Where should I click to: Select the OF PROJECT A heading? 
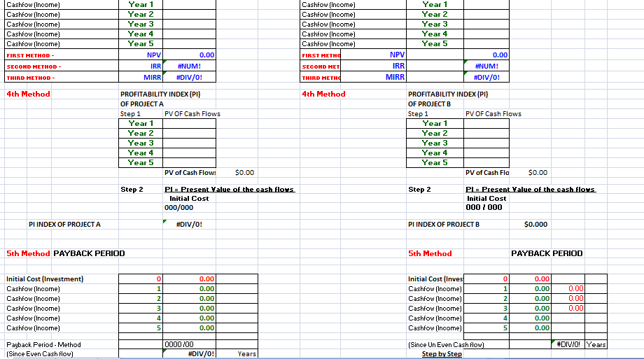(141, 104)
